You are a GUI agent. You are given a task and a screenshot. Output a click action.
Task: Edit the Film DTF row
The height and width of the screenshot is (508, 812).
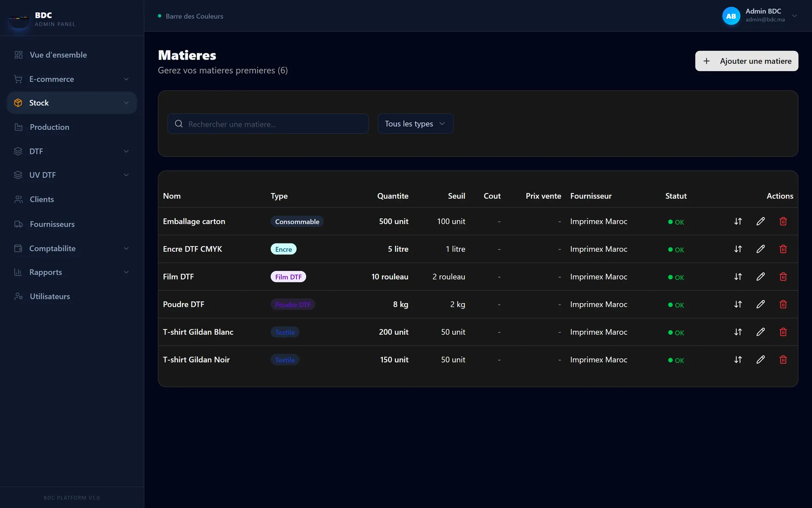coord(760,276)
